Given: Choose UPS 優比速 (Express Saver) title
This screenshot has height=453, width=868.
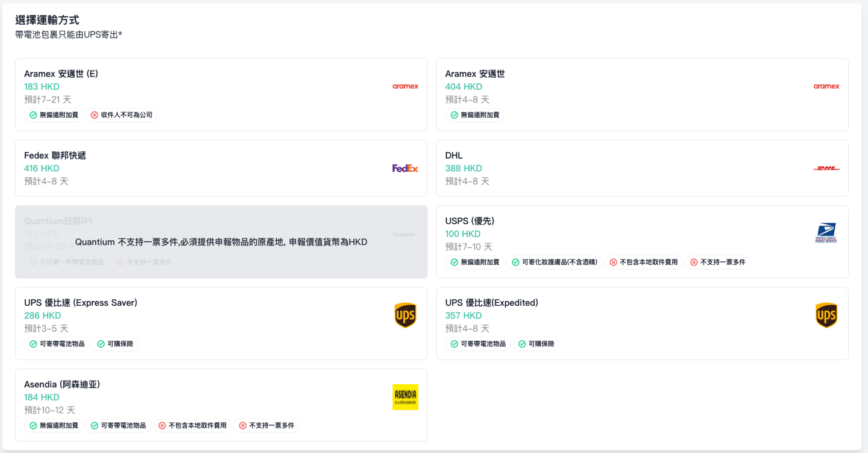Looking at the screenshot, I should pos(81,303).
